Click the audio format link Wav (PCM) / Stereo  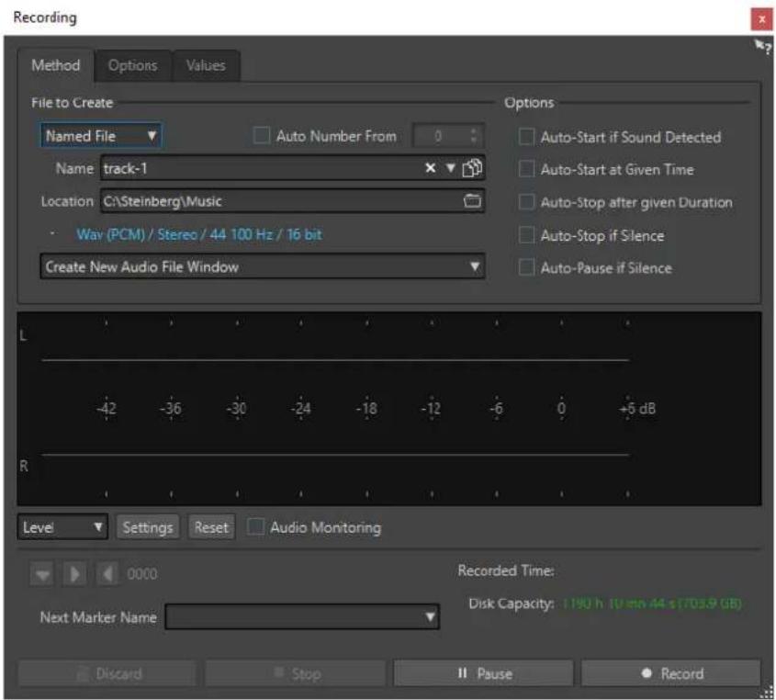click(x=199, y=234)
